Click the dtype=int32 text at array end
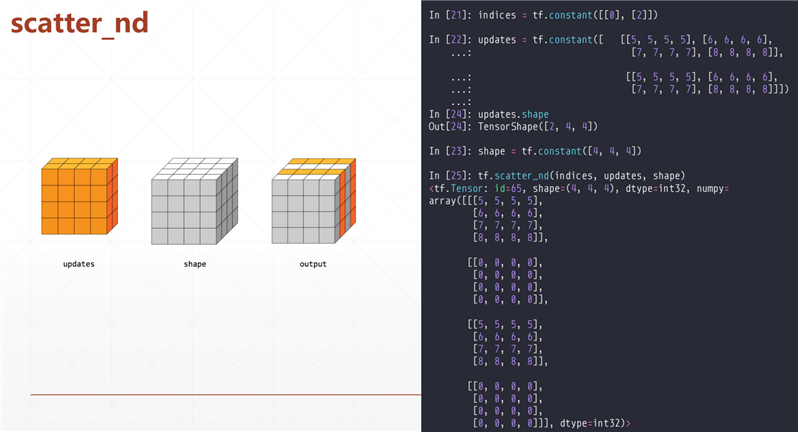 tap(590, 424)
